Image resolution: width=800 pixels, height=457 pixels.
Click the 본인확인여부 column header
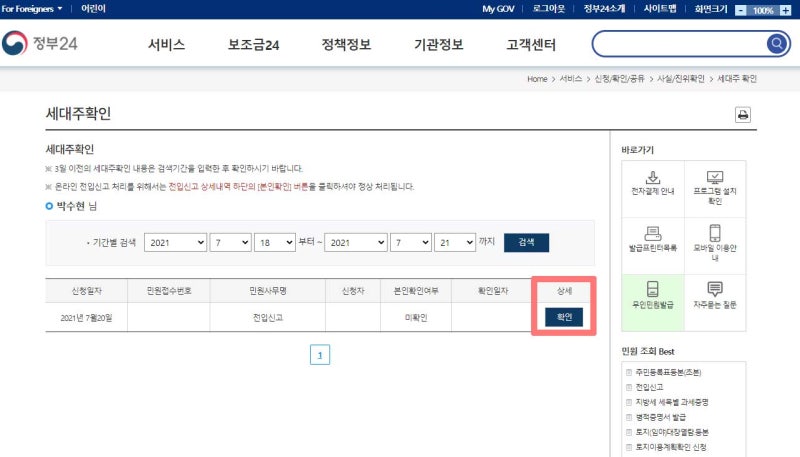click(416, 291)
